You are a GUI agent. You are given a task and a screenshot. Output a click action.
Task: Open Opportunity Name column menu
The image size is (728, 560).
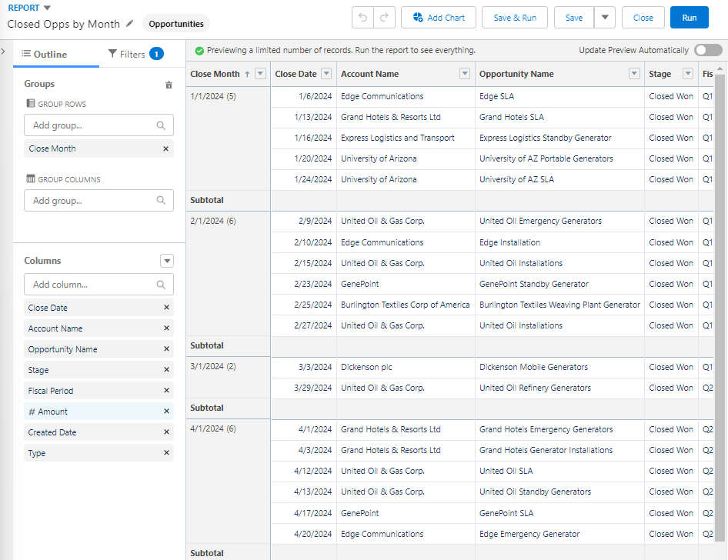(634, 74)
